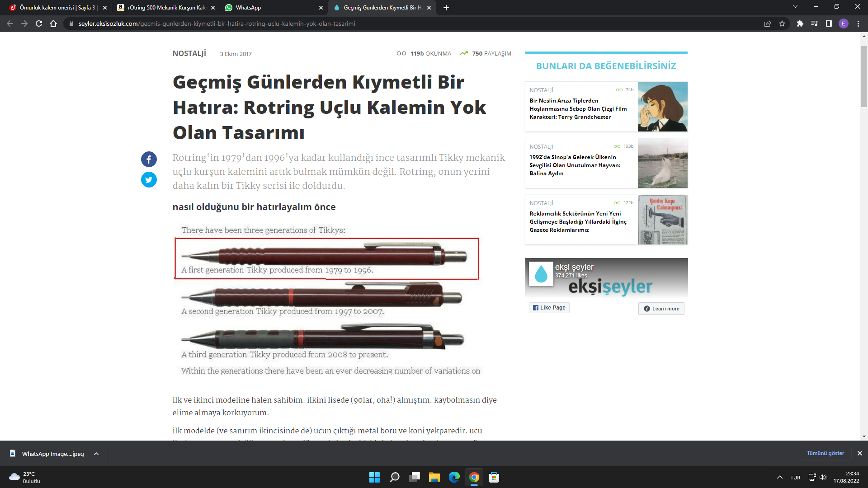Screen dimensions: 868x488
Task: Open the Terry Grandchester article link
Action: click(578, 109)
